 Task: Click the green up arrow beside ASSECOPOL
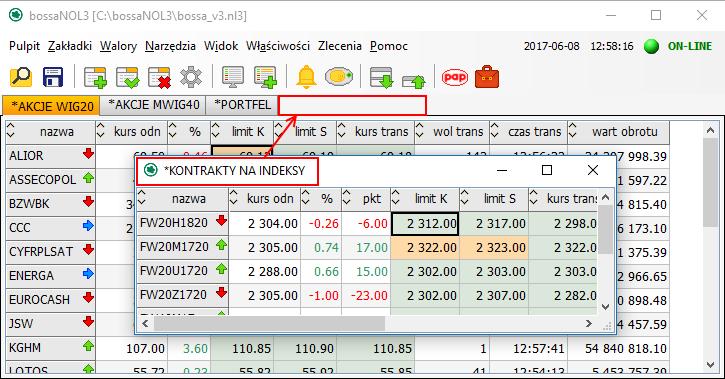coord(88,177)
